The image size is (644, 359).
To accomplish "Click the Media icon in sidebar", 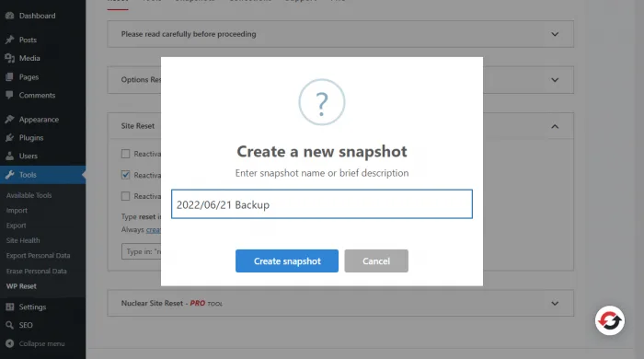I will coord(10,58).
